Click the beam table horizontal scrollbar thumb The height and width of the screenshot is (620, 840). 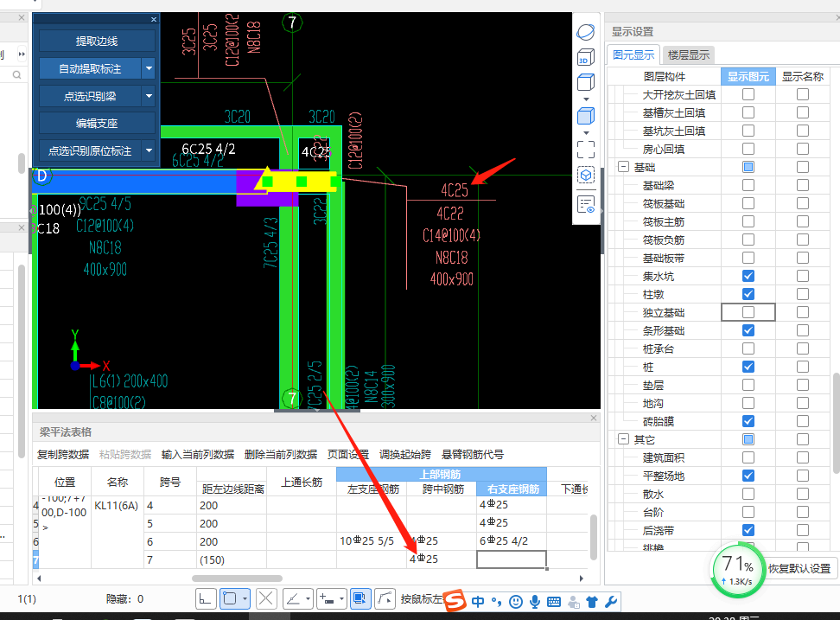pos(237,578)
